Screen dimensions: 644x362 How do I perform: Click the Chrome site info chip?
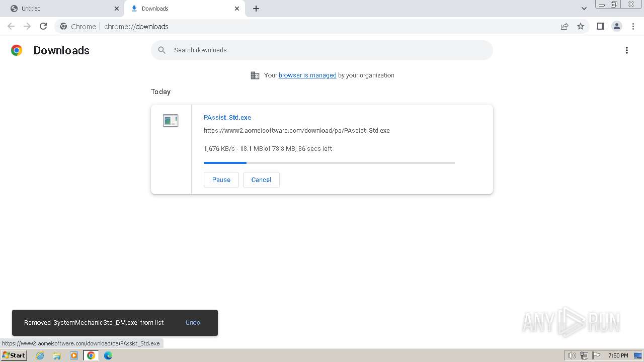click(x=77, y=26)
